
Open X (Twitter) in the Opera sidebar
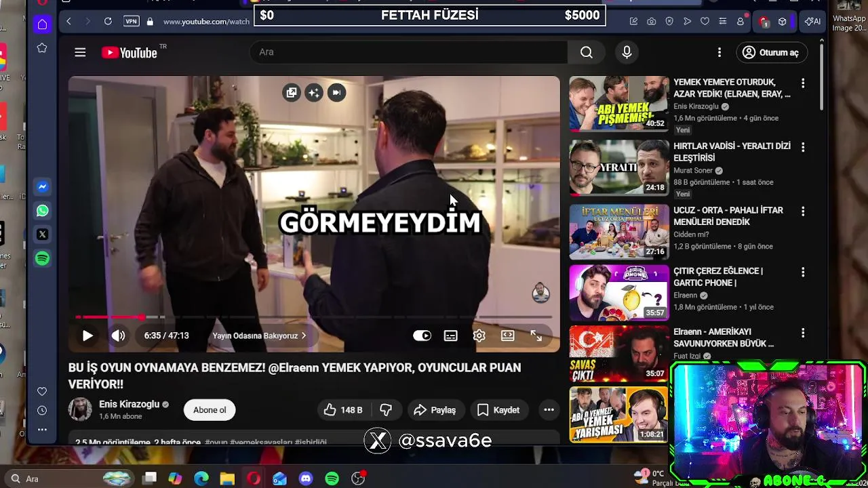click(42, 235)
